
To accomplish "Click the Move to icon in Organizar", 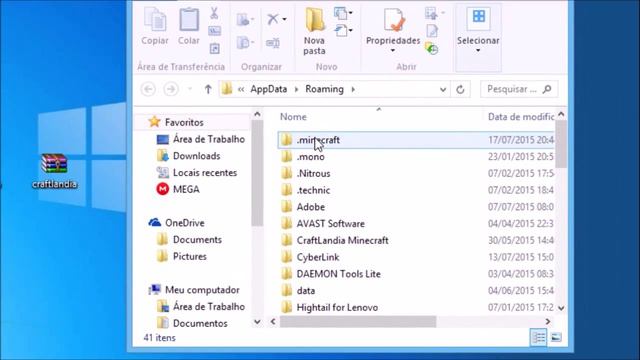I will pyautogui.click(x=244, y=19).
